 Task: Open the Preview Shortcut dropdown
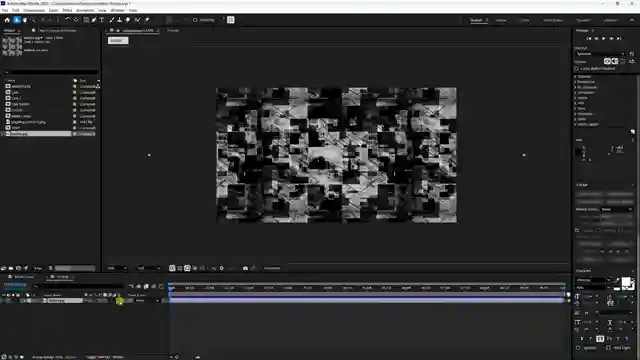click(600, 54)
